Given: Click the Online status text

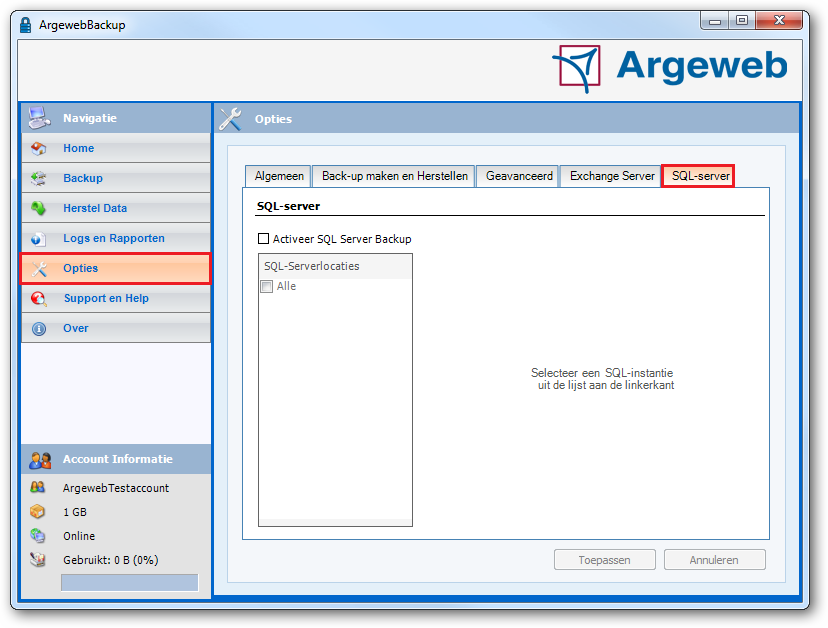Looking at the screenshot, I should point(79,536).
